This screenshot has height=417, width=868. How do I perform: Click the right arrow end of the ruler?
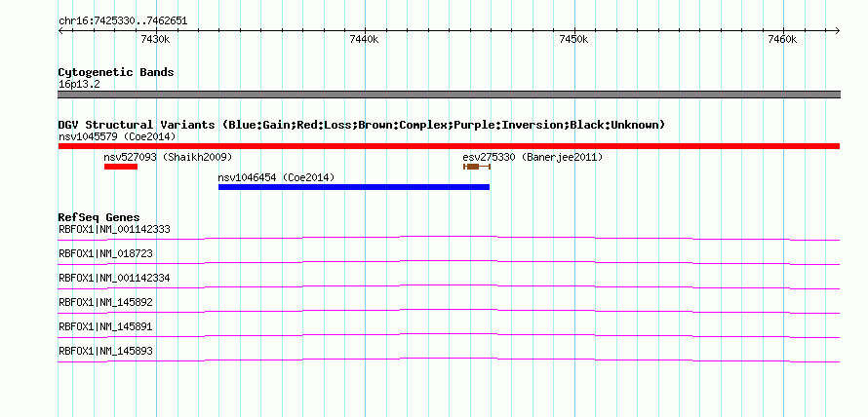[x=837, y=30]
